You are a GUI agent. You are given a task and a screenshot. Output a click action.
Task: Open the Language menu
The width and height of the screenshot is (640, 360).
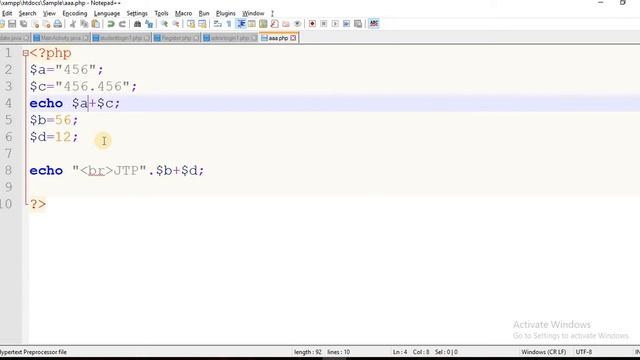tap(107, 13)
